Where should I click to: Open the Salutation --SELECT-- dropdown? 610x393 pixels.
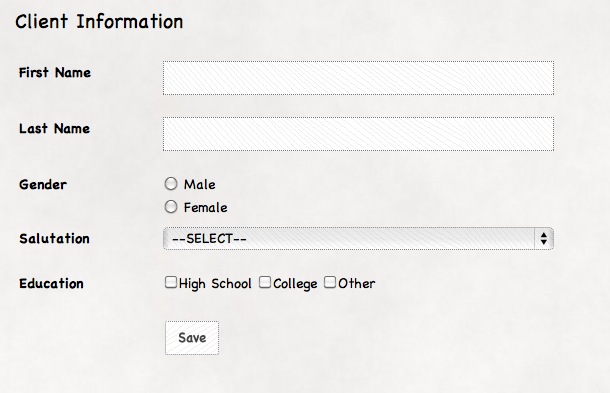click(x=358, y=239)
